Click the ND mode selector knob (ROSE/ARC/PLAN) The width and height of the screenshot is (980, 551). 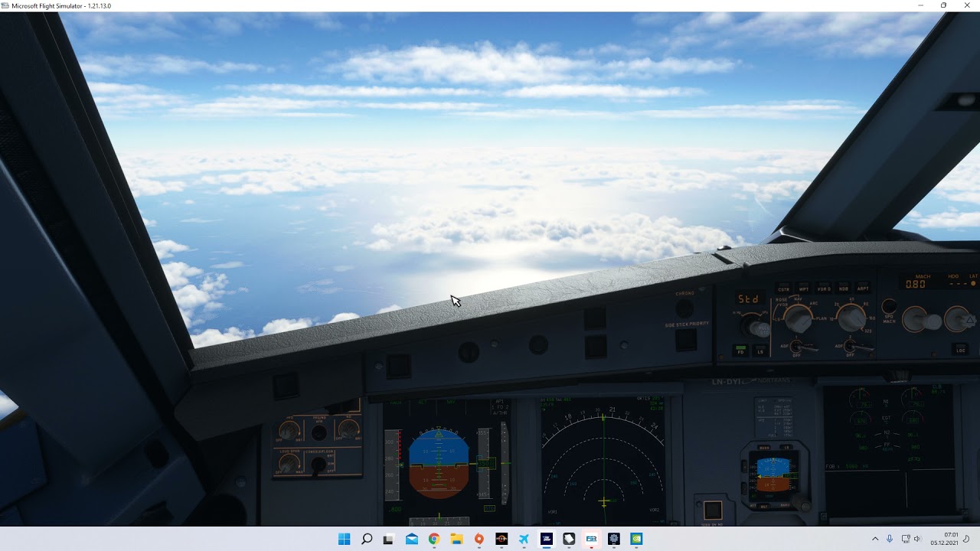(x=799, y=318)
